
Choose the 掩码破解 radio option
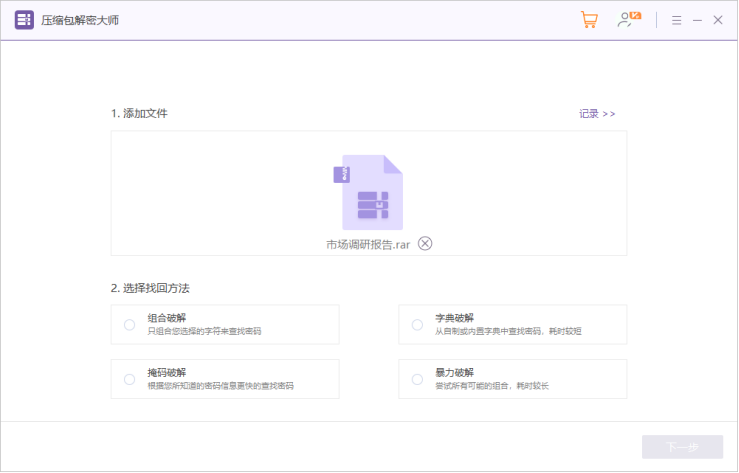click(129, 379)
